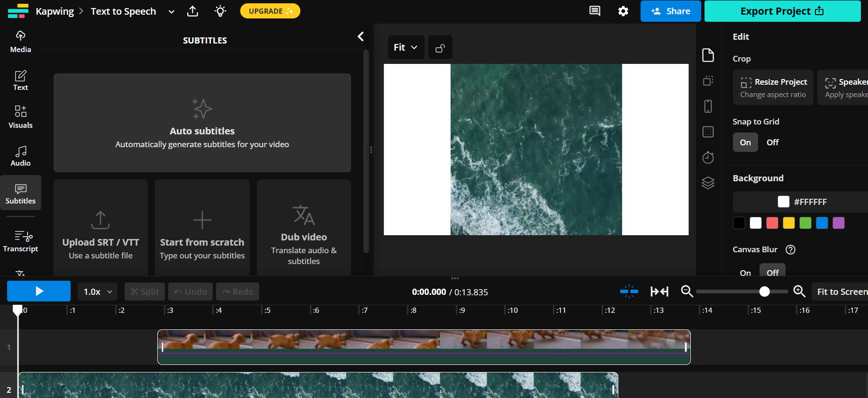Open the layers stack icon
Image resolution: width=868 pixels, height=398 pixels.
(x=708, y=183)
